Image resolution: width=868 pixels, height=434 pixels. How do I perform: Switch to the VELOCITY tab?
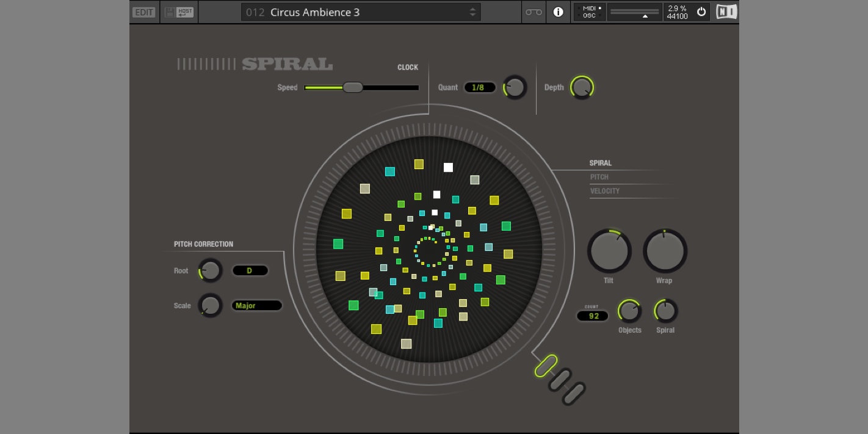(x=605, y=191)
